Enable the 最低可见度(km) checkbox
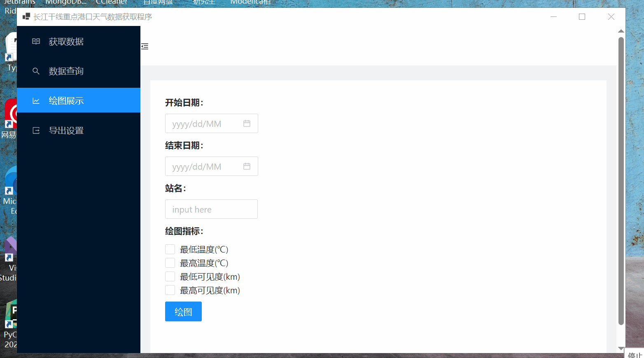Image resolution: width=644 pixels, height=358 pixels. click(170, 276)
